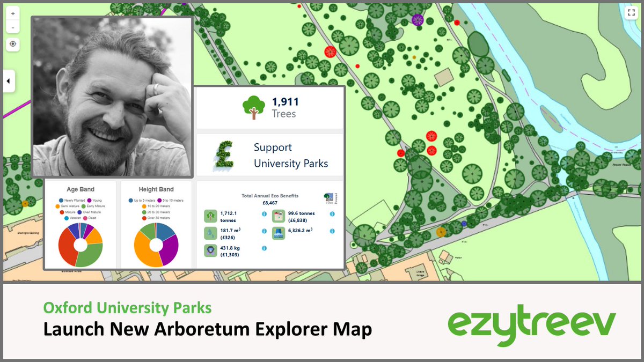Screen dimensions: 644x362
Task: Click the pollution mask icon beside 431.8 kg
Action: (210, 250)
